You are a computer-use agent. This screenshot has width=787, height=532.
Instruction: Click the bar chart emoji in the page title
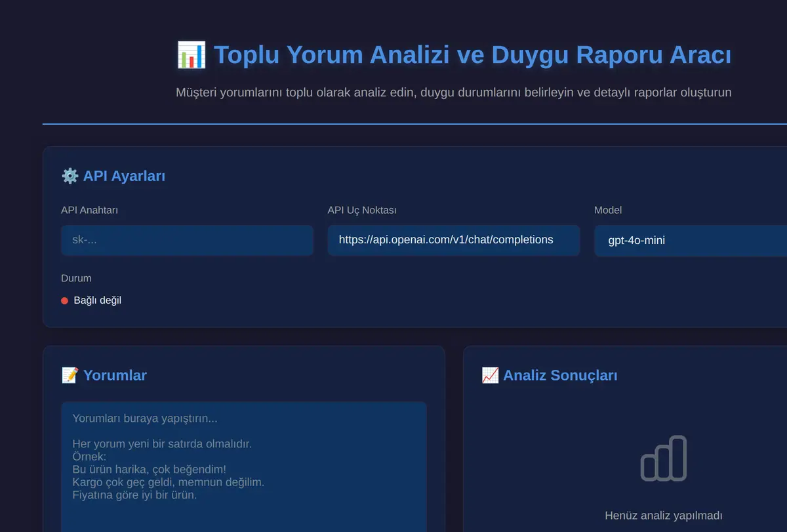point(192,55)
